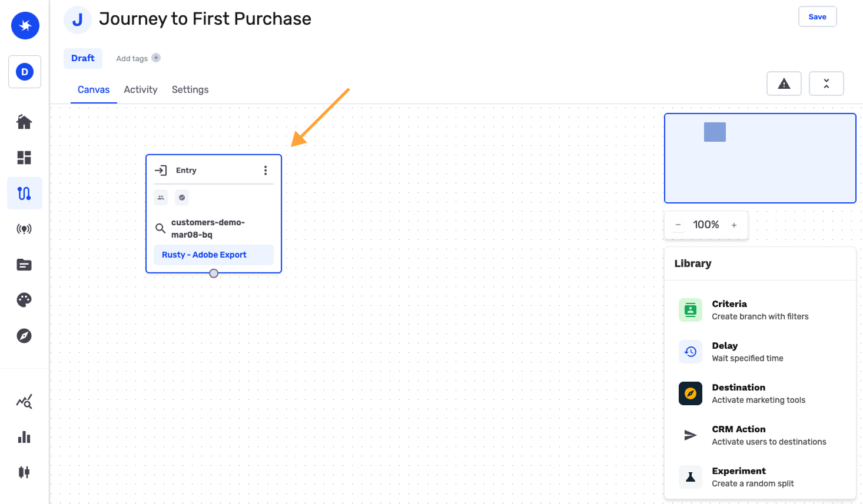Click the Save button

pos(817,16)
